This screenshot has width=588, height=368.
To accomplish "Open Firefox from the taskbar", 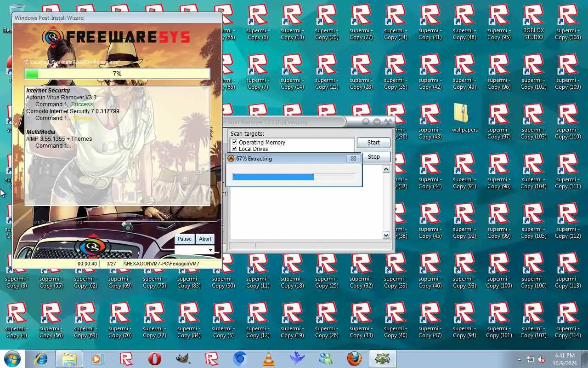I will click(354, 359).
